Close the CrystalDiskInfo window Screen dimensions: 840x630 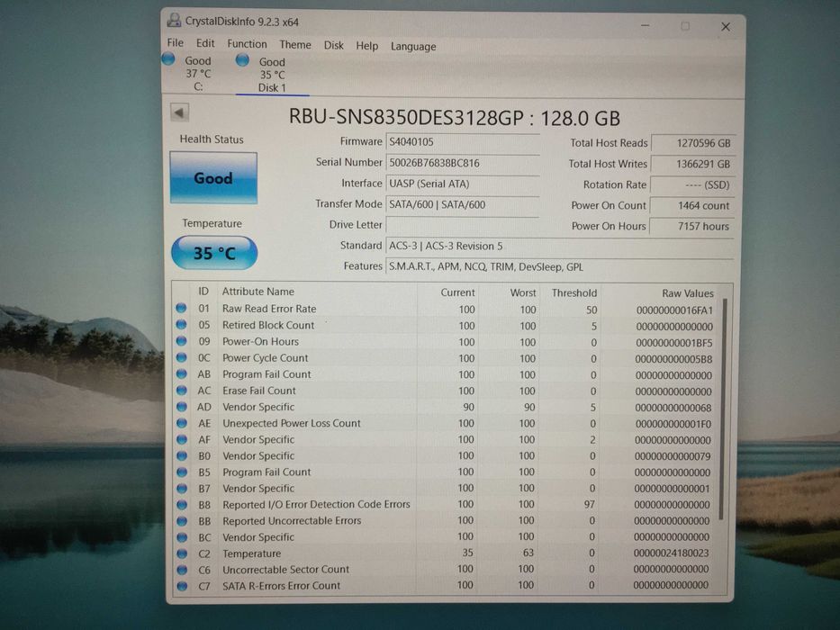tap(726, 27)
